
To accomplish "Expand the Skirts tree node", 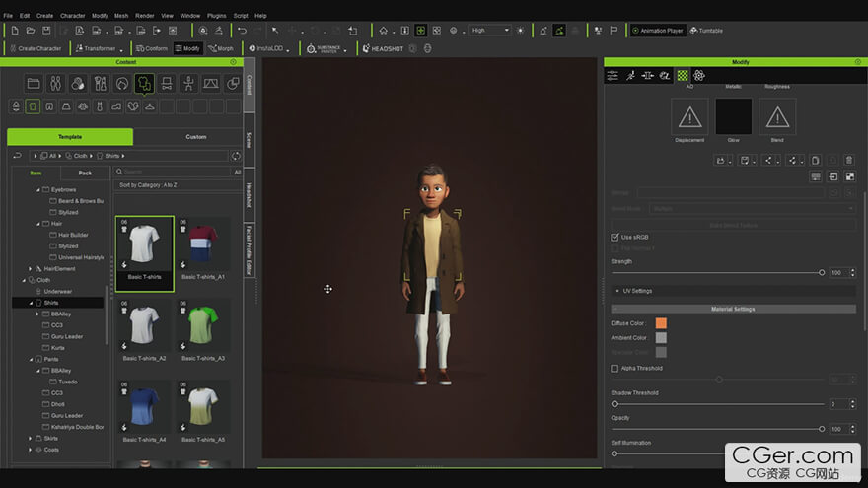I will click(x=31, y=438).
